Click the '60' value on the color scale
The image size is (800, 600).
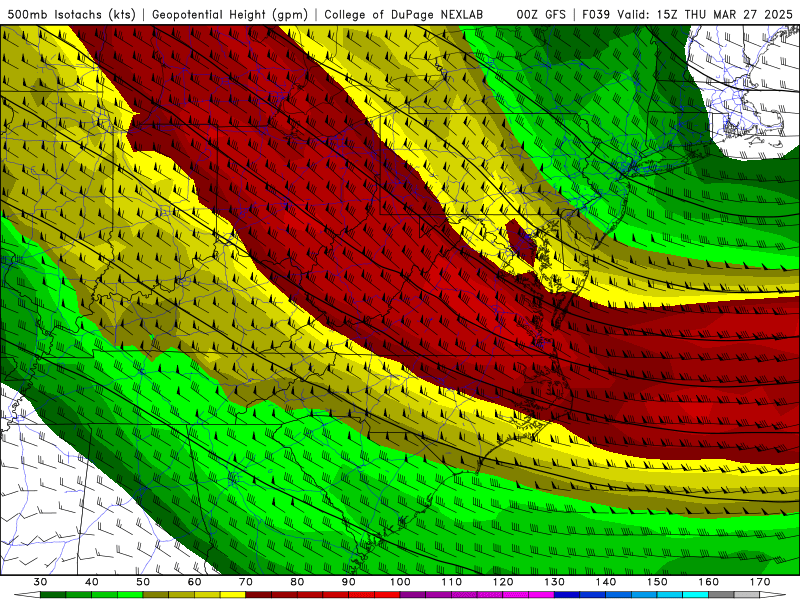pyautogui.click(x=194, y=582)
